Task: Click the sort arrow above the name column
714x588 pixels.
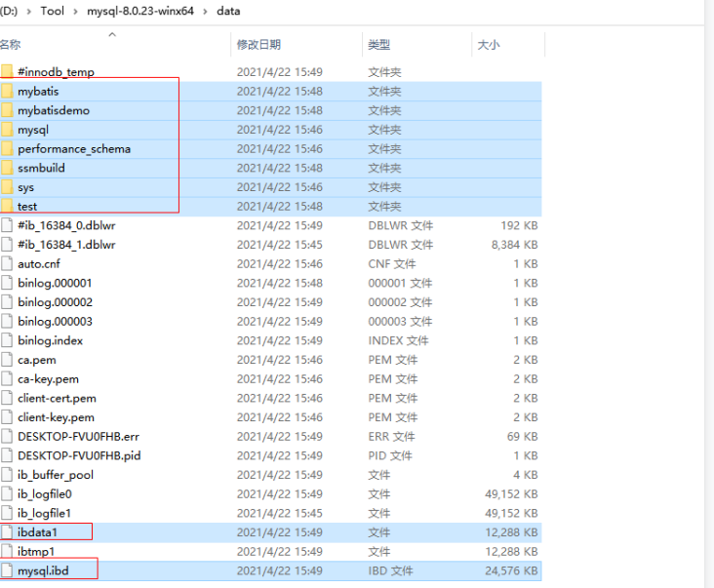Action: [x=112, y=34]
